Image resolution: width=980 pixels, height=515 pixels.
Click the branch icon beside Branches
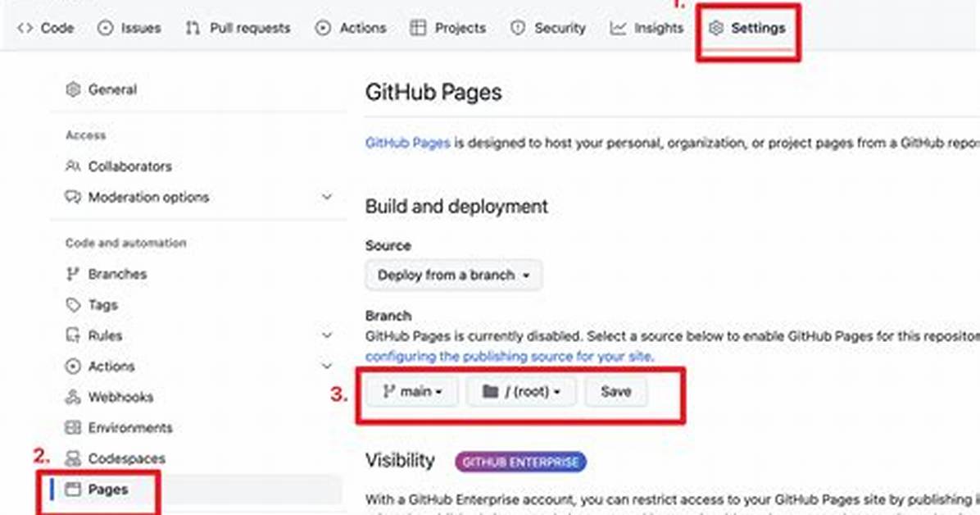click(73, 274)
